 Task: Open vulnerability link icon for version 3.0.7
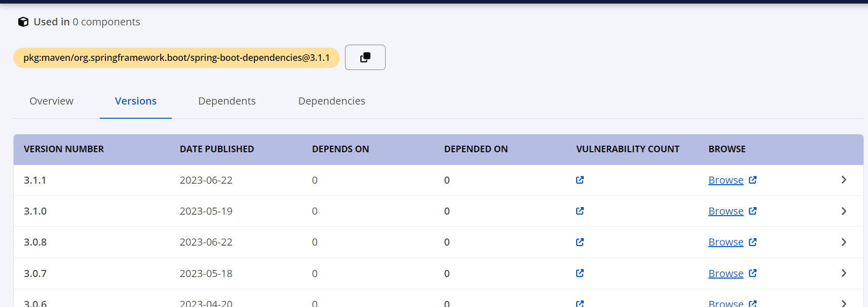click(x=580, y=274)
